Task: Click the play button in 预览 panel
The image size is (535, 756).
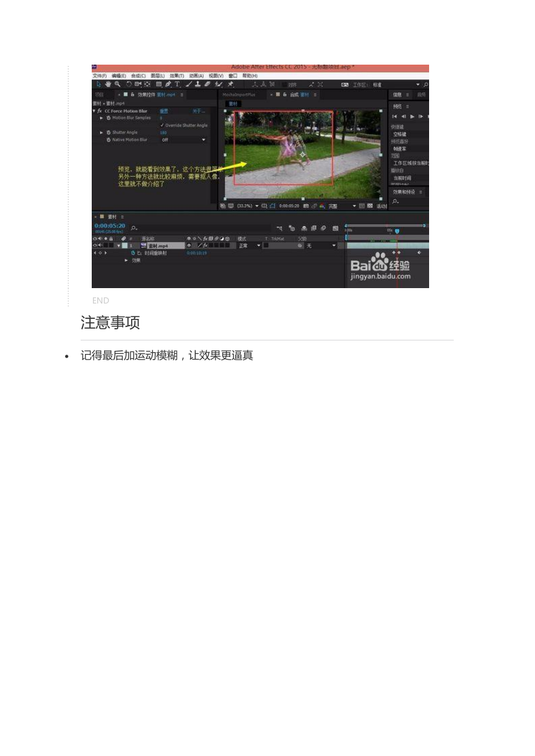Action: 412,116
